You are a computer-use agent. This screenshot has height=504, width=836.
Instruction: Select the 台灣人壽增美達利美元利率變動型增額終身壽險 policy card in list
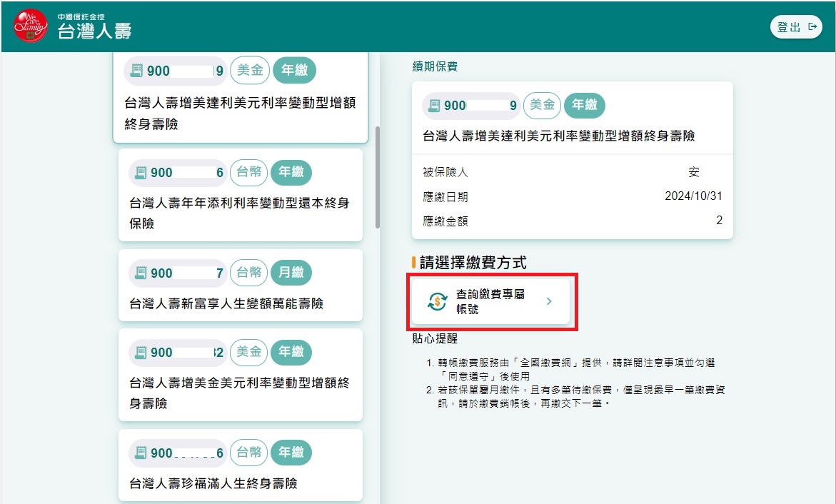coord(241,97)
